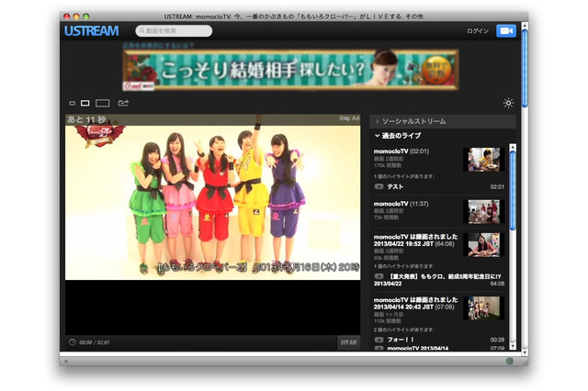Viewport: 588px width, 391px height.
Task: Click the OFF AIR status button
Action: tap(348, 342)
